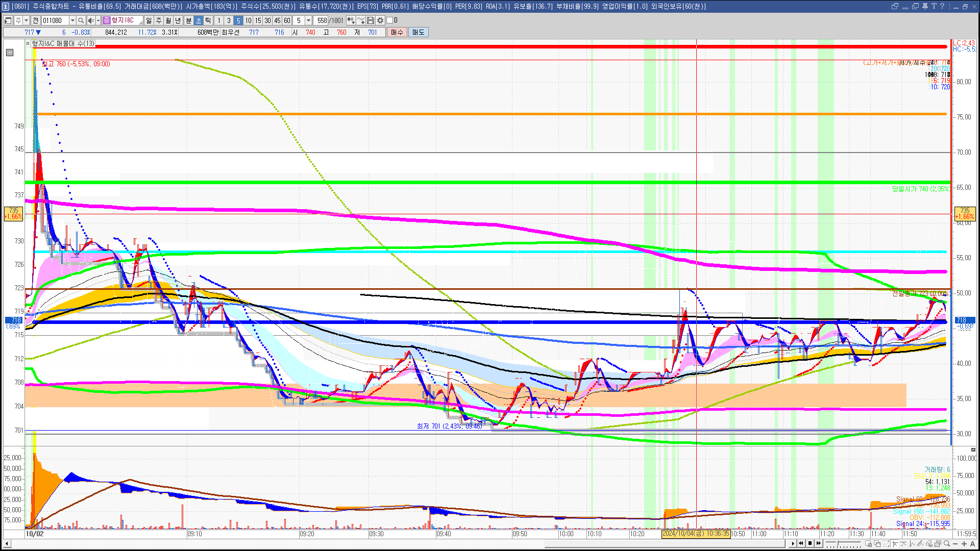Switch chart period to 틱 (tick)

(x=208, y=20)
